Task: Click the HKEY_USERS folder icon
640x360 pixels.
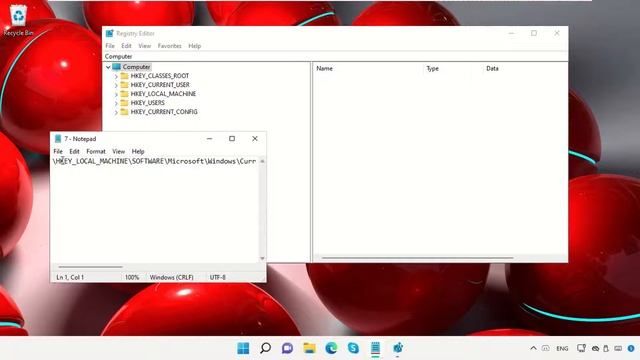Action: [124, 103]
